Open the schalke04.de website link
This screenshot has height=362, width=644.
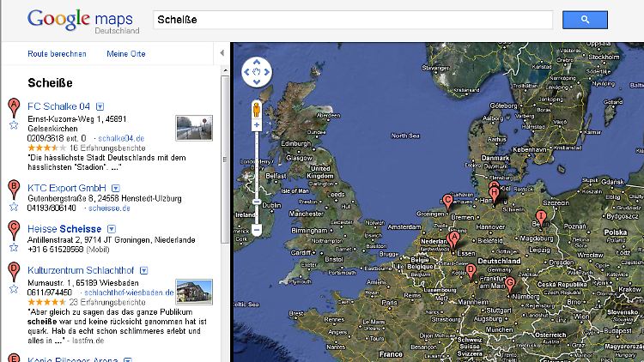(121, 138)
